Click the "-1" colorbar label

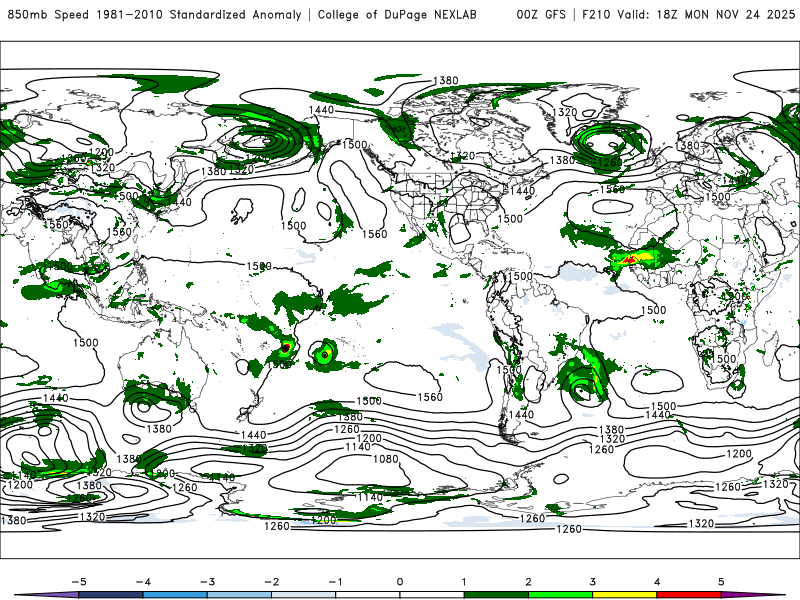coord(335,582)
